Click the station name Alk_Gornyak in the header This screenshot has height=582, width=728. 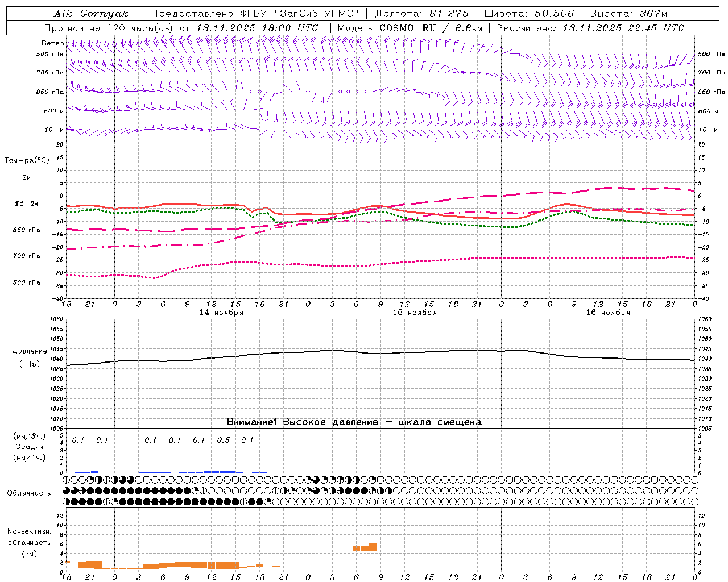click(x=91, y=14)
